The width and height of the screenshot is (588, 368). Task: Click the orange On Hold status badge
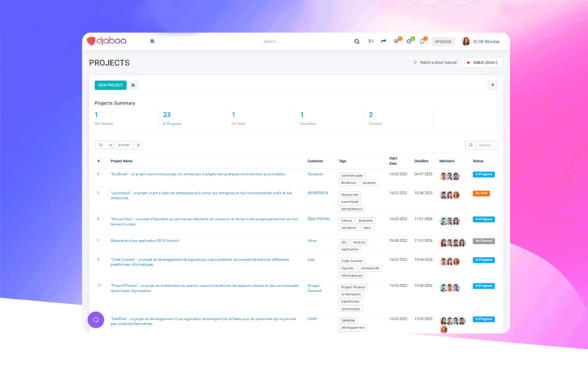click(481, 194)
